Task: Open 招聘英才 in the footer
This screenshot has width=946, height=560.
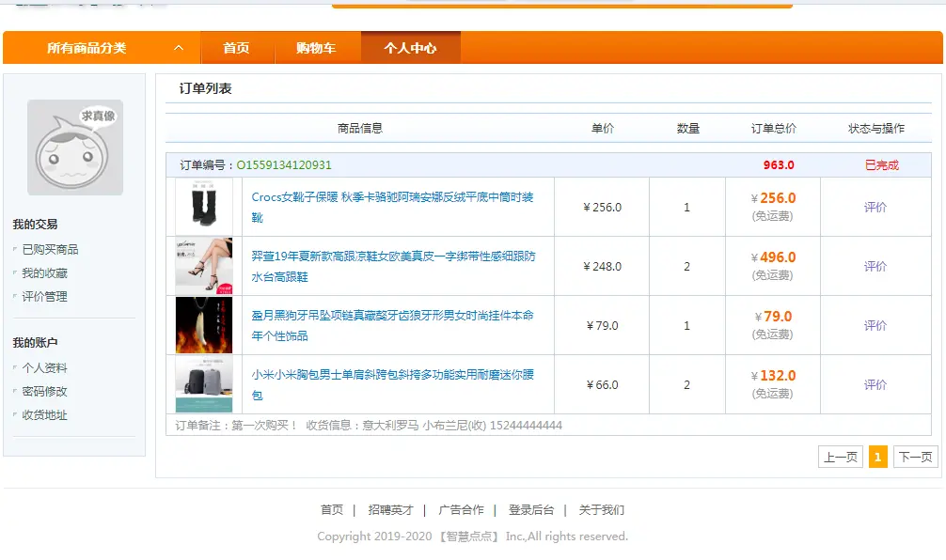Action: [390, 510]
